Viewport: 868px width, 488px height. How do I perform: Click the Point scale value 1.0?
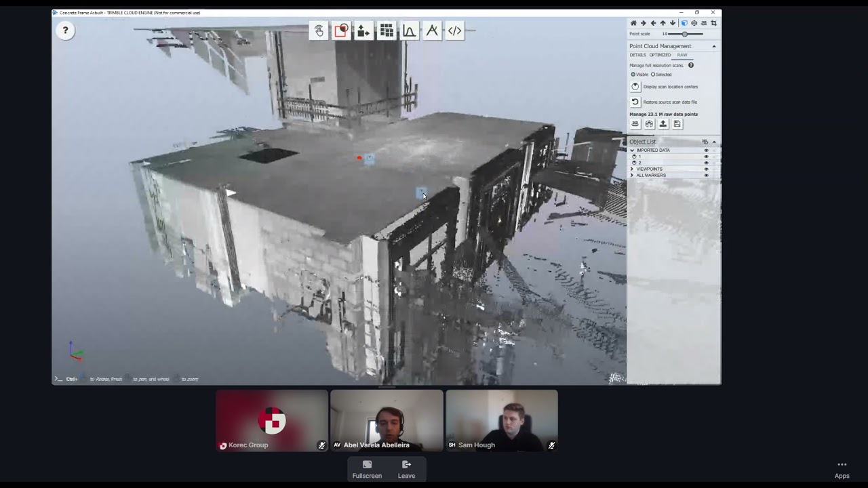(665, 34)
